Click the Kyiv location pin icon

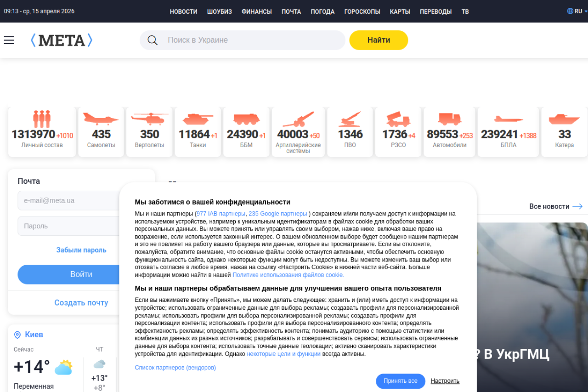17,335
